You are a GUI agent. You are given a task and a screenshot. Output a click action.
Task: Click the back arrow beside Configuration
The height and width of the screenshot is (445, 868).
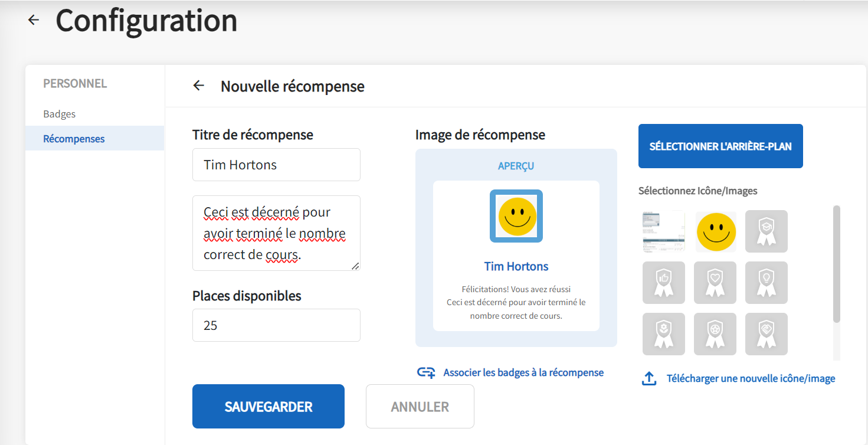pos(34,19)
